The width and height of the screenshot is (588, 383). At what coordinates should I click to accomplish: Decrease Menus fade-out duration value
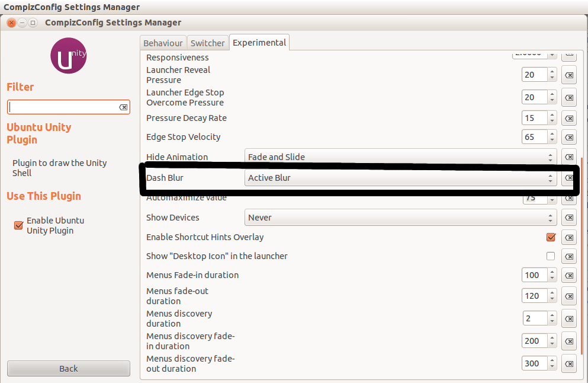pos(552,299)
